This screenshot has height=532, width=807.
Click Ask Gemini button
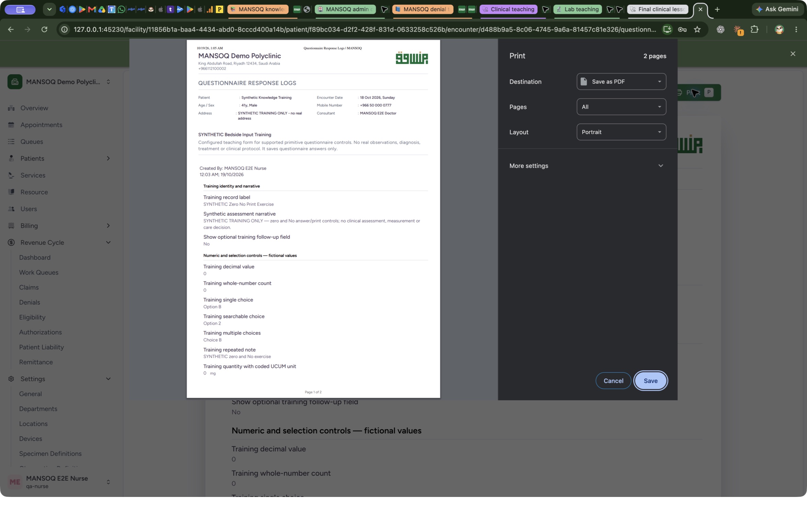coord(777,9)
